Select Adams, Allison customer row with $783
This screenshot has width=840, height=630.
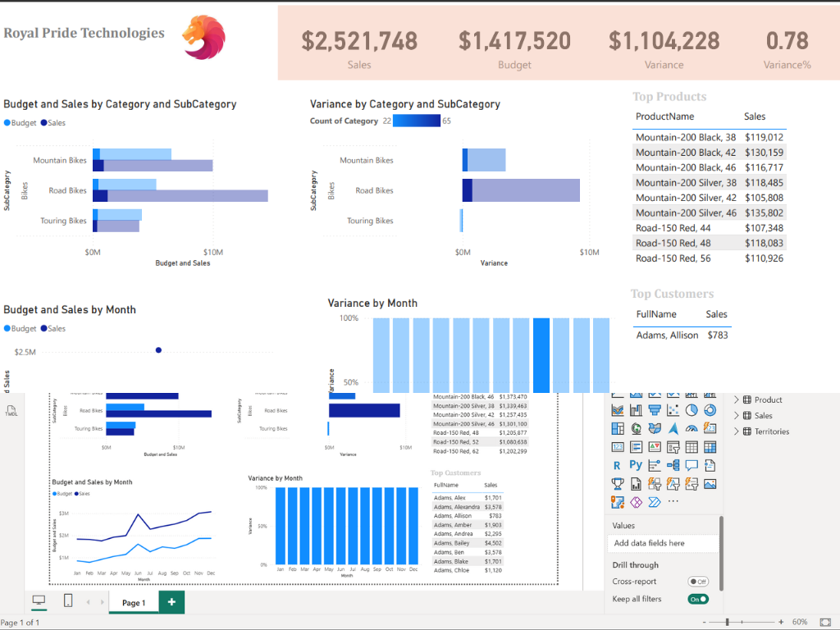tap(682, 336)
